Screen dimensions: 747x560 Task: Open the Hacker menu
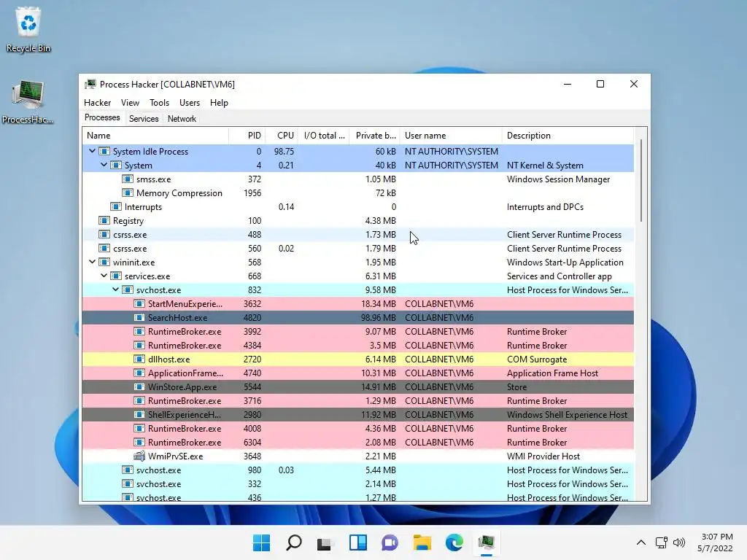(x=97, y=102)
